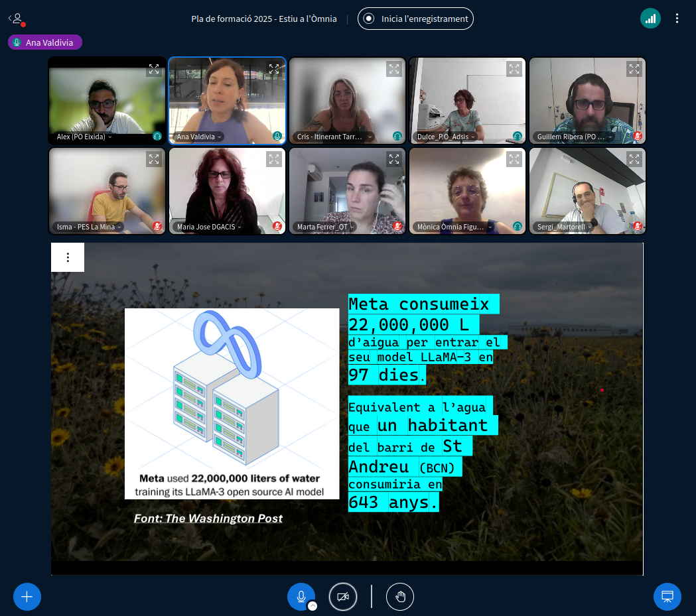Screen dimensions: 696x616
Task: Click session title 'Pla de formació 2025 - Estiu a l'Òmnia'
Action: (263, 19)
